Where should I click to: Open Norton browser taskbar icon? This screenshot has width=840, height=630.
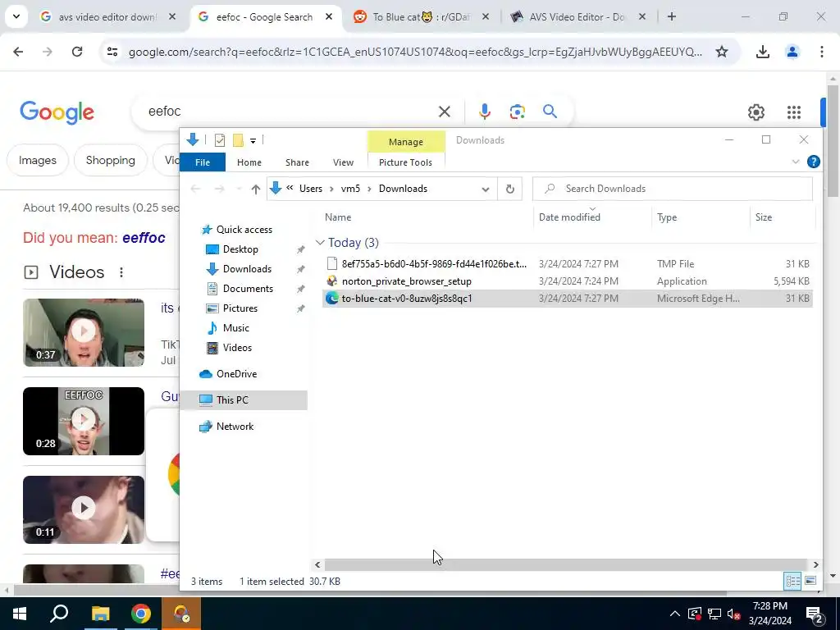click(x=181, y=614)
